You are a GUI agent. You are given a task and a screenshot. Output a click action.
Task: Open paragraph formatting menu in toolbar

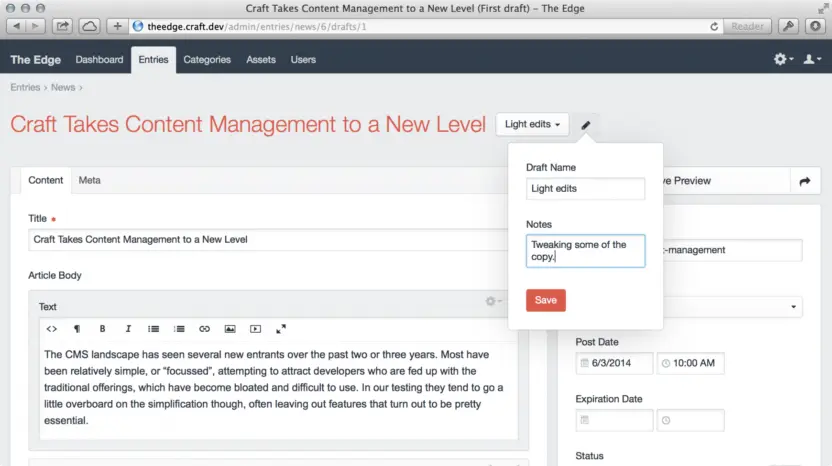(x=77, y=329)
